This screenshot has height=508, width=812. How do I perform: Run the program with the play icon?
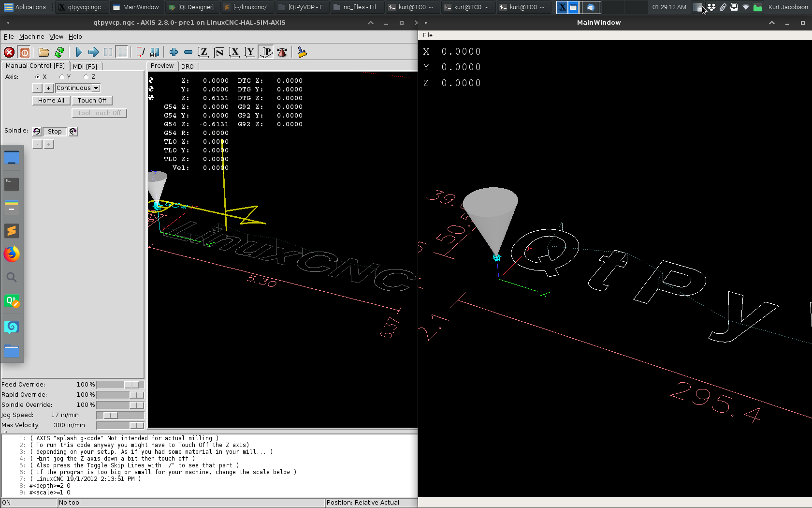(x=79, y=52)
